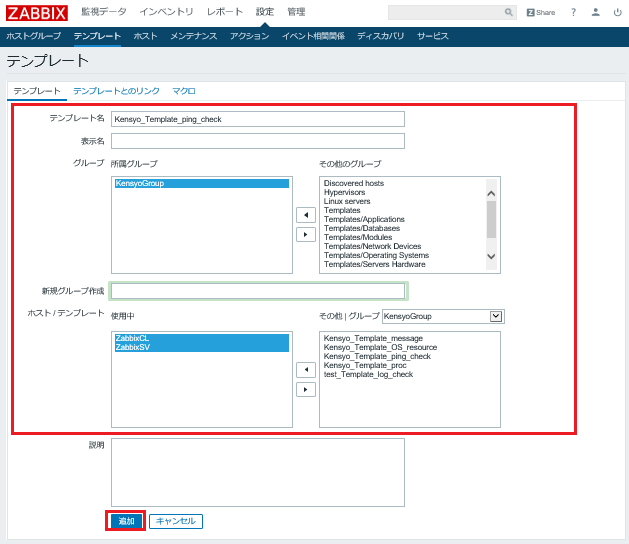Image resolution: width=629 pixels, height=544 pixels.
Task: Switch to the マクロ tab
Action: [x=184, y=91]
